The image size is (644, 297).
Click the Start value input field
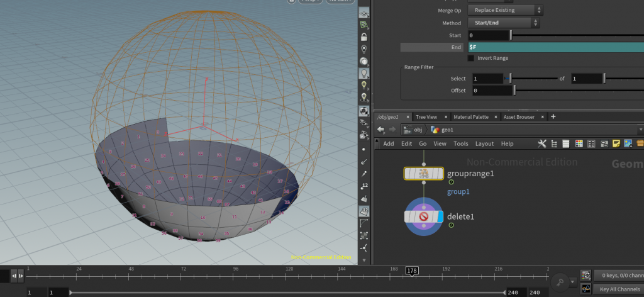(488, 36)
